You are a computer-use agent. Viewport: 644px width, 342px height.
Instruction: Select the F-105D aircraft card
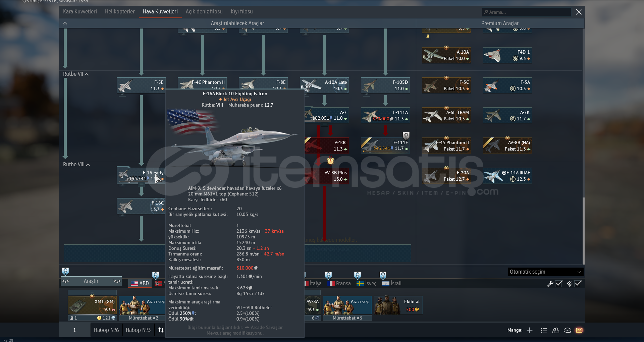point(385,85)
